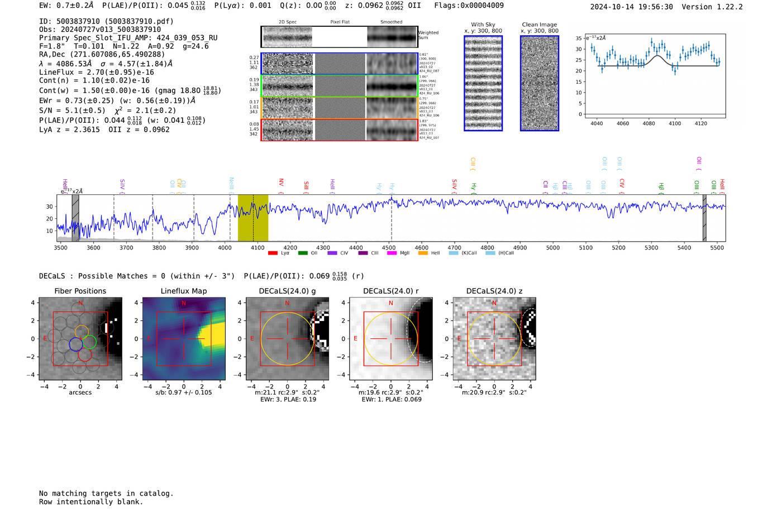Click the s/b: 0.97 +/- 0.105 label

point(184,392)
